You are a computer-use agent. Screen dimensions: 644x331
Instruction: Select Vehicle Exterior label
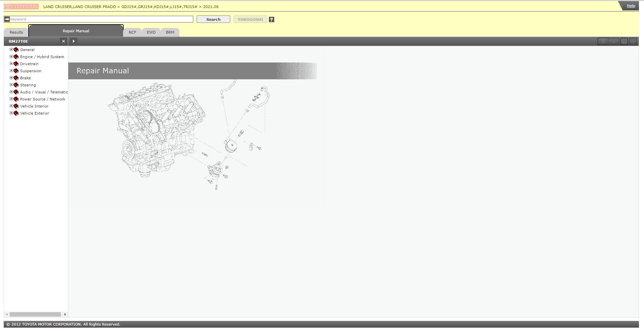[x=35, y=113]
